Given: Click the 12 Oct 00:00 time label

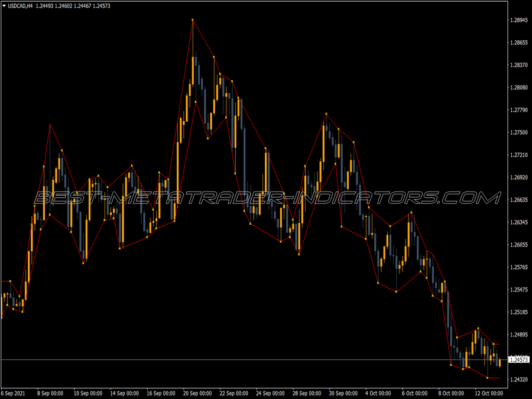Looking at the screenshot, I should click(x=489, y=393).
